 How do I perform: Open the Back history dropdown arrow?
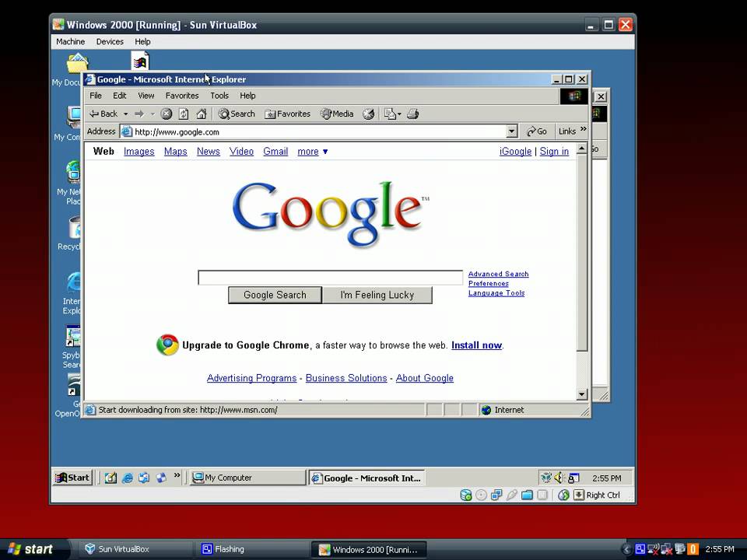coord(126,114)
